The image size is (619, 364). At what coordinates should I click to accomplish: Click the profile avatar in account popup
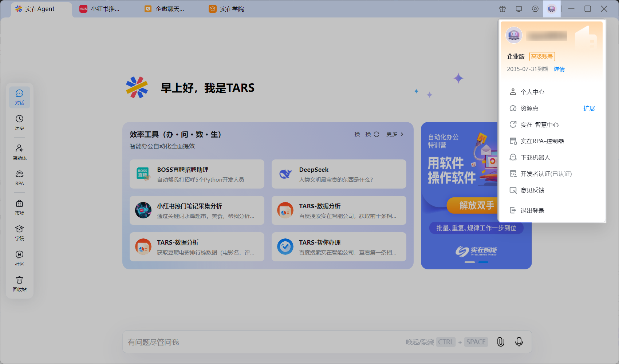[x=514, y=35]
